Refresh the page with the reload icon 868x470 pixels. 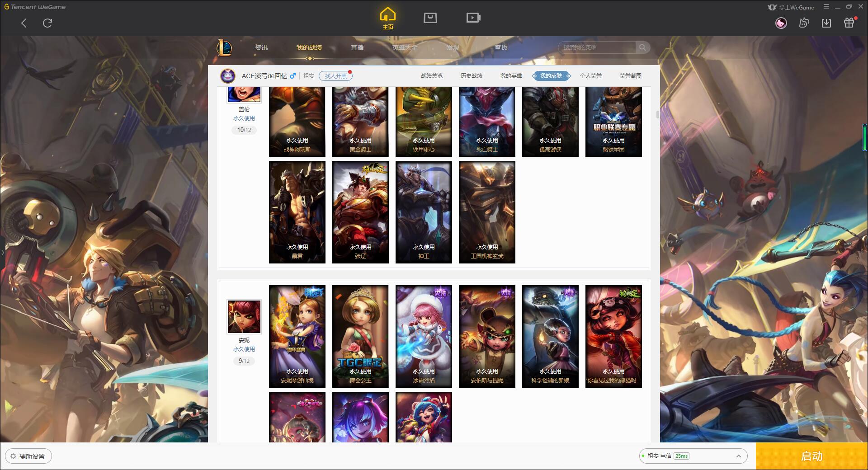coord(47,23)
